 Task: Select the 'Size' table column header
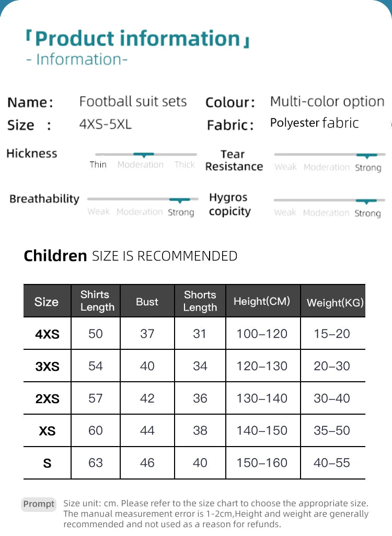pyautogui.click(x=47, y=302)
